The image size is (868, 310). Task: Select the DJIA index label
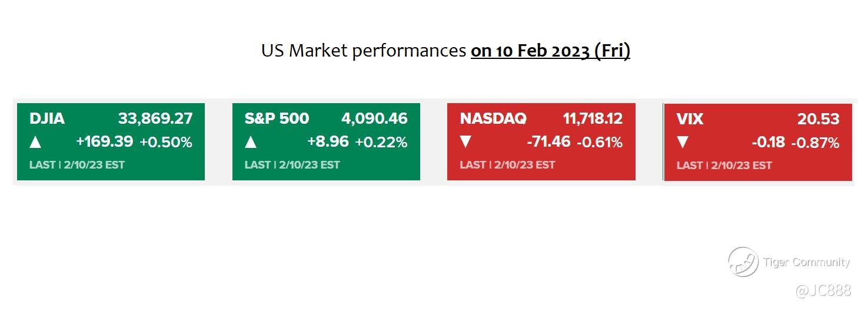47,118
